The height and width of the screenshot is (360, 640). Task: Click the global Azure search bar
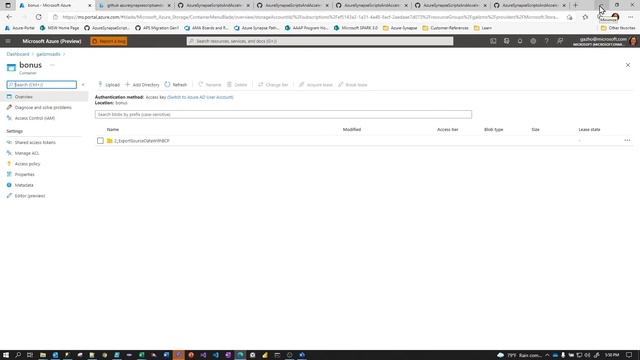(320, 41)
